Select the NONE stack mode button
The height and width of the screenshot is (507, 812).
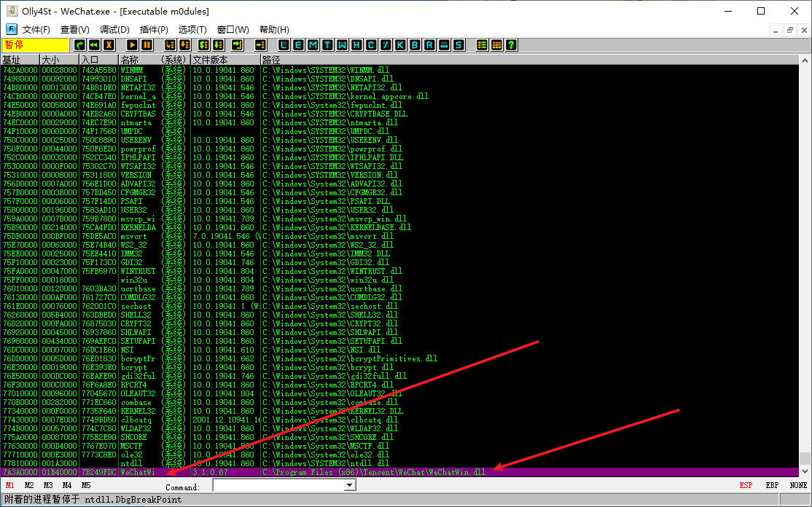pos(798,485)
